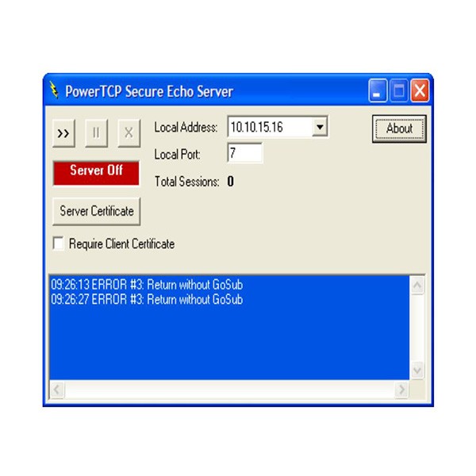Select the 10.10.15.16 address combo box
Viewport: 476px width, 476px height.
coord(278,127)
